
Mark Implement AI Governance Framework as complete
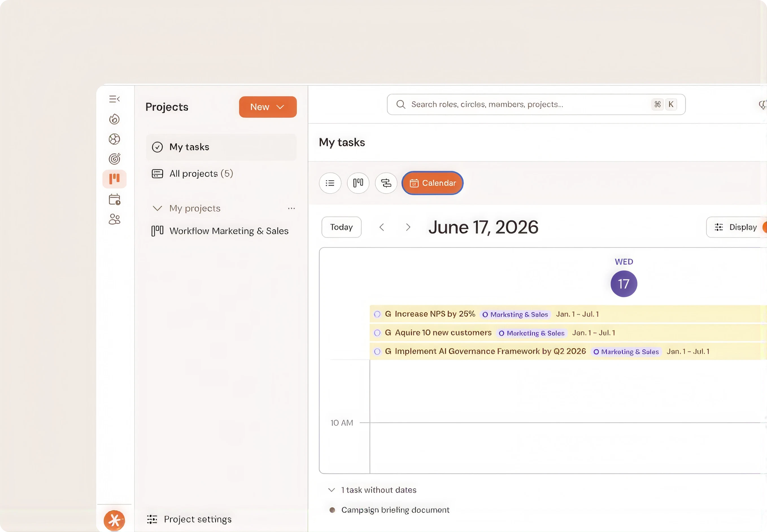(377, 351)
